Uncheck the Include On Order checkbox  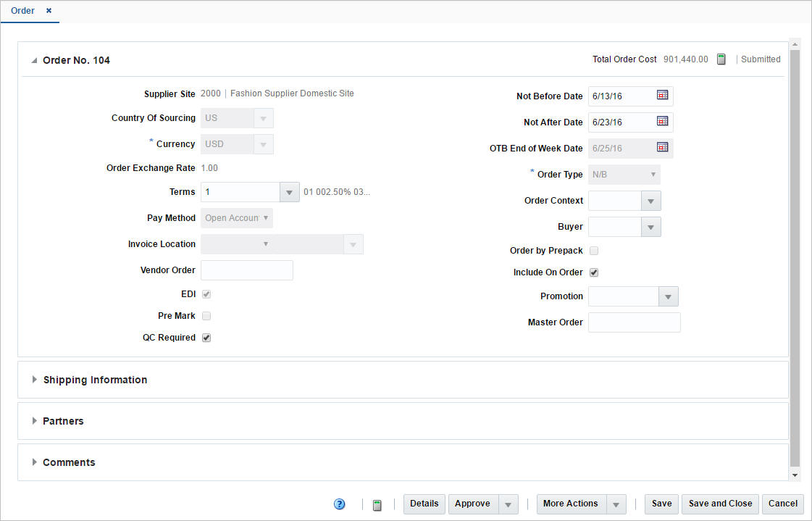[594, 272]
